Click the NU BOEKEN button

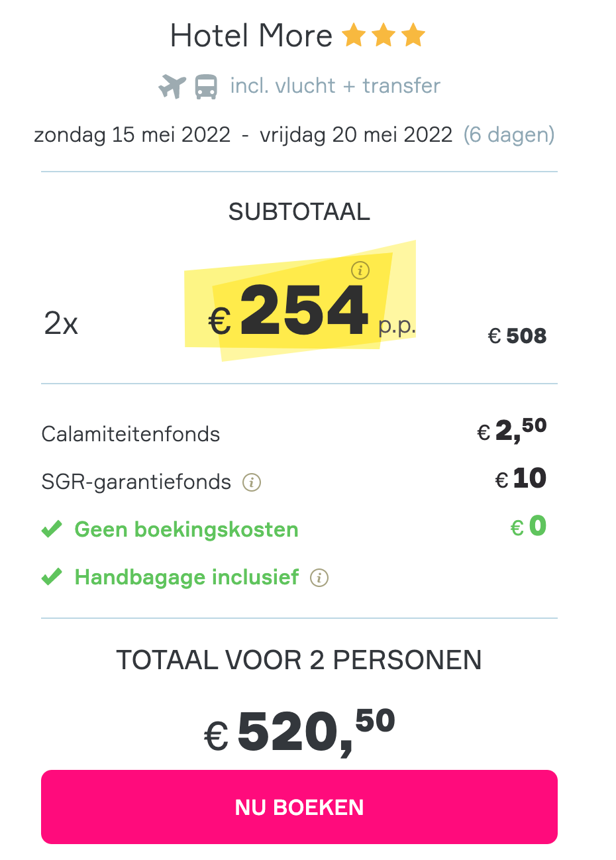[x=299, y=806]
